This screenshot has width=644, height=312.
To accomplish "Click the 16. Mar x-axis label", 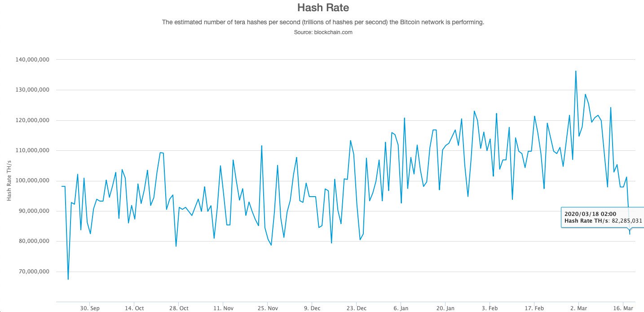I will 623,308.
